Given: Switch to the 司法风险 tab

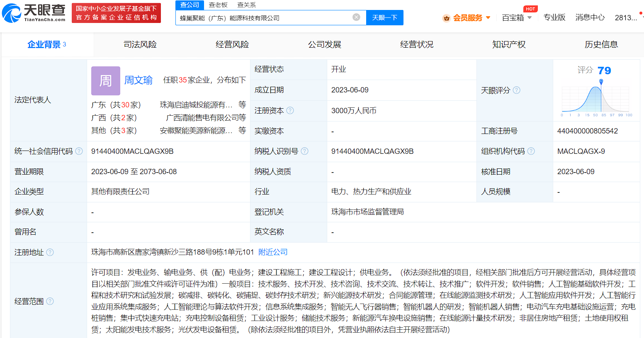Looking at the screenshot, I should coord(140,44).
